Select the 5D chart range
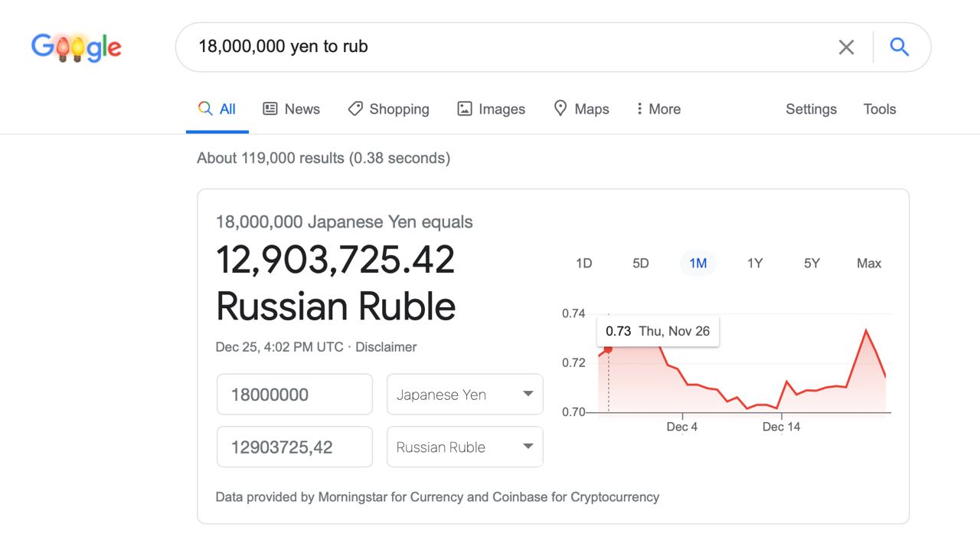The width and height of the screenshot is (980, 541). point(641,263)
